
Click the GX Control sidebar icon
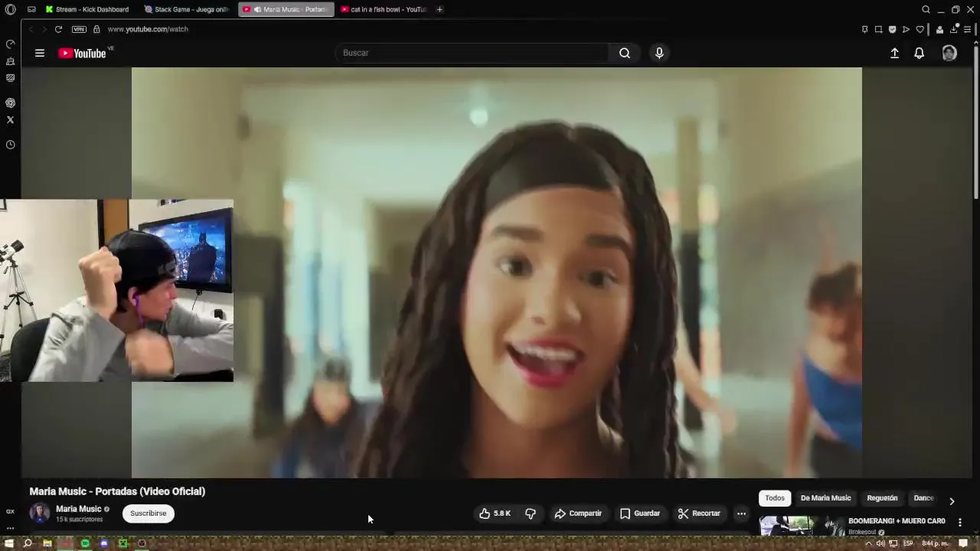tap(10, 511)
